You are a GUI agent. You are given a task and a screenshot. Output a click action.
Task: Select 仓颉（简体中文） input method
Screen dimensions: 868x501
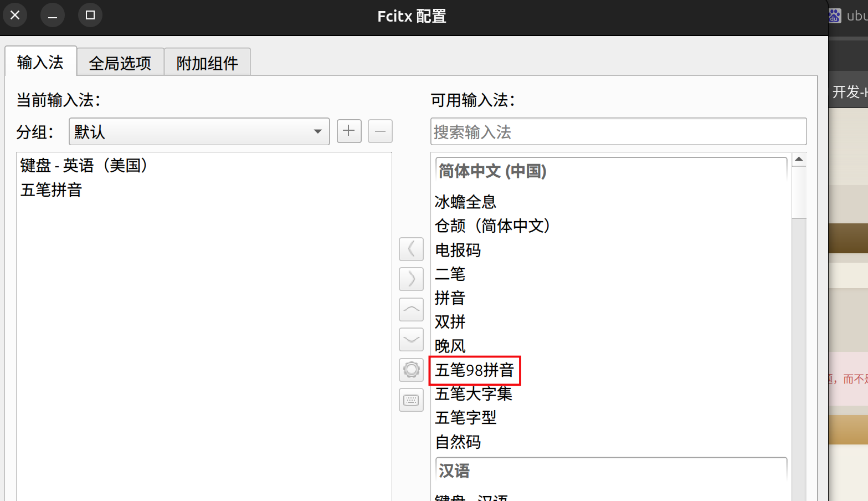click(x=611, y=226)
